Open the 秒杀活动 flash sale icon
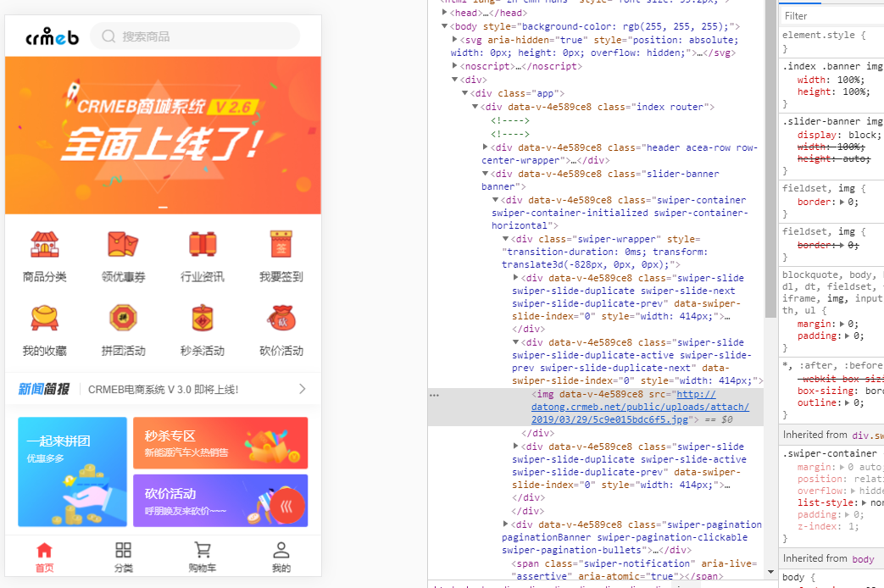This screenshot has height=588, width=884. tap(203, 319)
